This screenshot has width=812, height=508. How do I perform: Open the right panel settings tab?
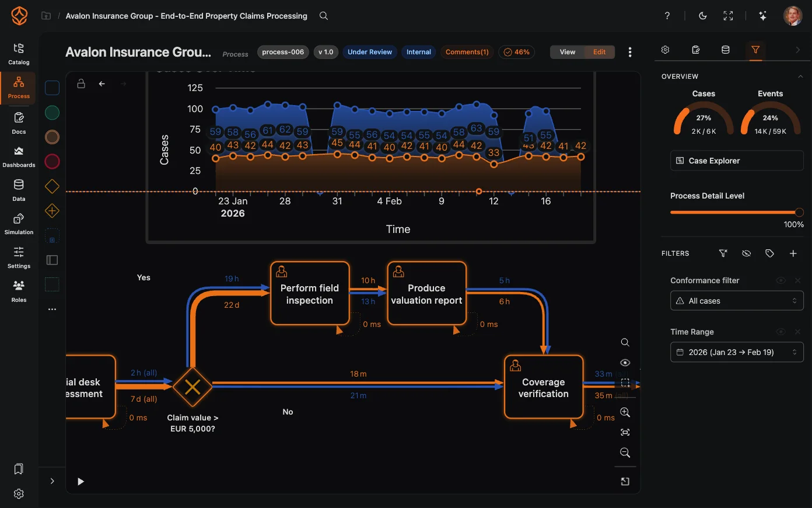click(665, 50)
